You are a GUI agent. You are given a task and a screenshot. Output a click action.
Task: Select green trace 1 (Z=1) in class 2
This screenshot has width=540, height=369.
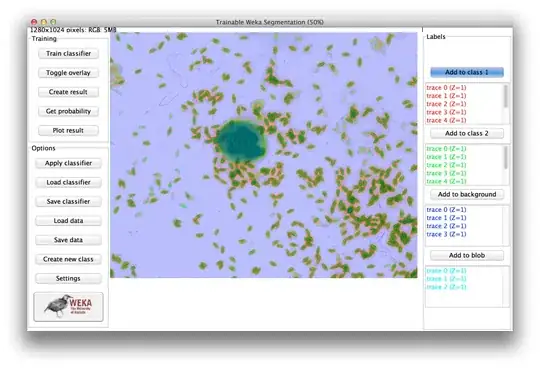[x=446, y=157]
